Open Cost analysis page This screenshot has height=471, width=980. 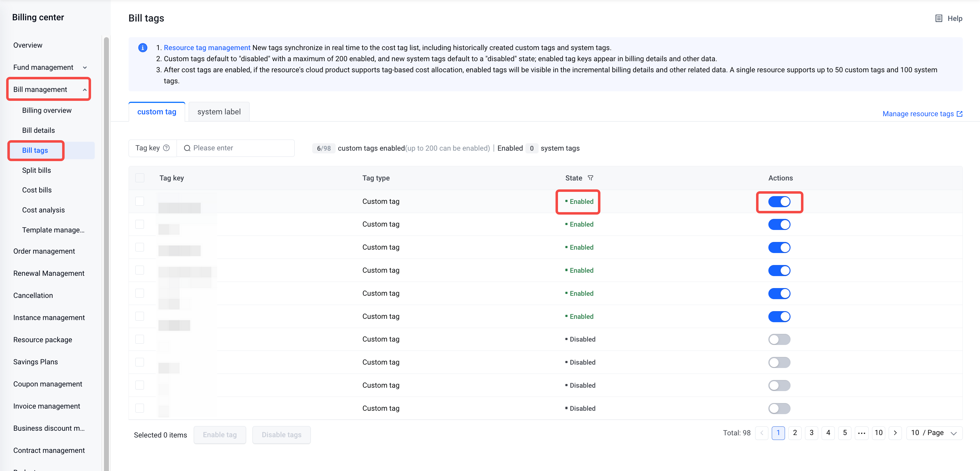pos(43,210)
